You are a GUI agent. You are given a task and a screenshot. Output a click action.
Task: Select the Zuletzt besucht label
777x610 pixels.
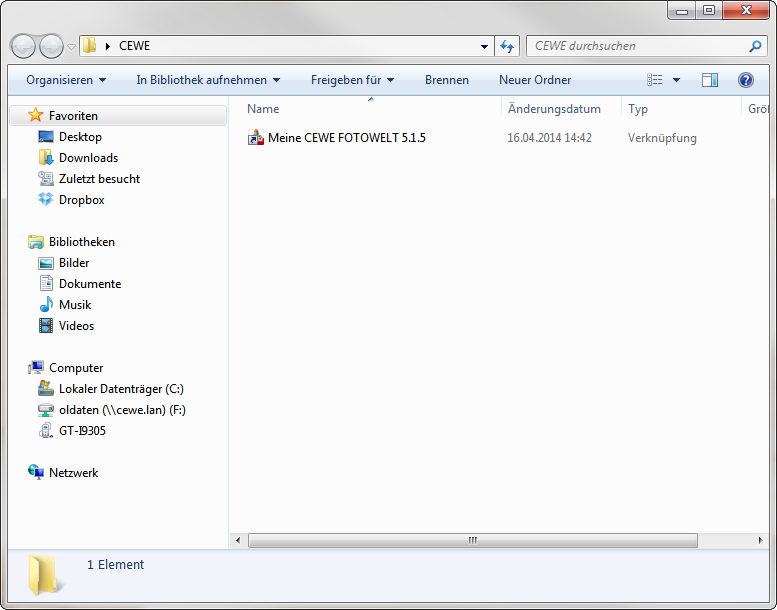click(x=99, y=178)
